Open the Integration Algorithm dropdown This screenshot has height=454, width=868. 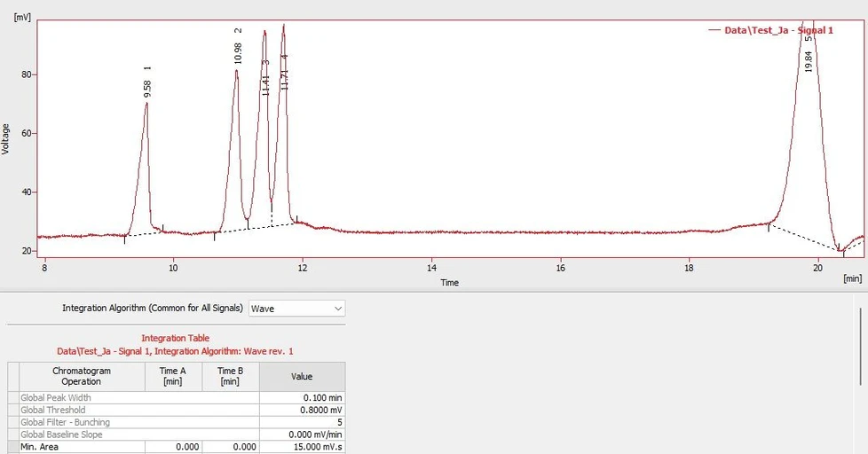(296, 309)
